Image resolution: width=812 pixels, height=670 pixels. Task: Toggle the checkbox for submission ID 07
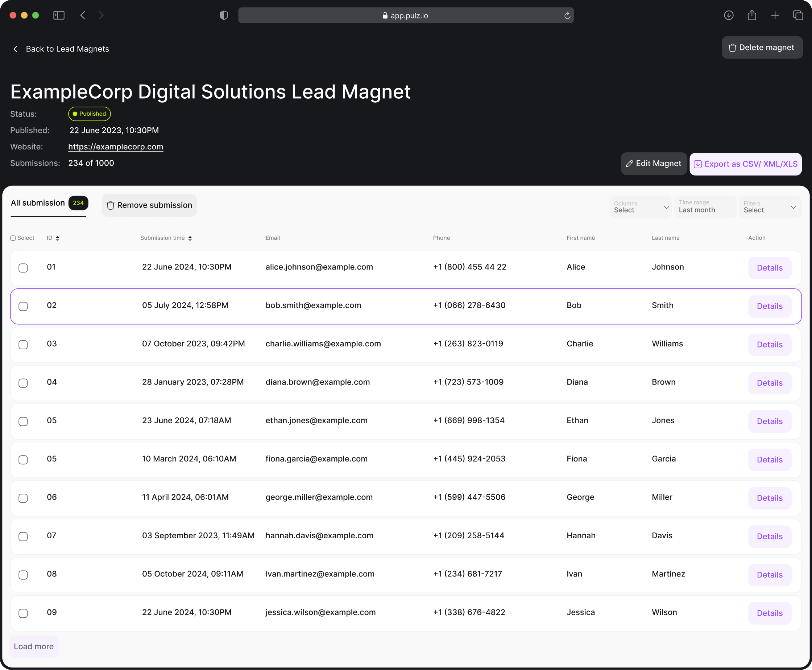23,536
